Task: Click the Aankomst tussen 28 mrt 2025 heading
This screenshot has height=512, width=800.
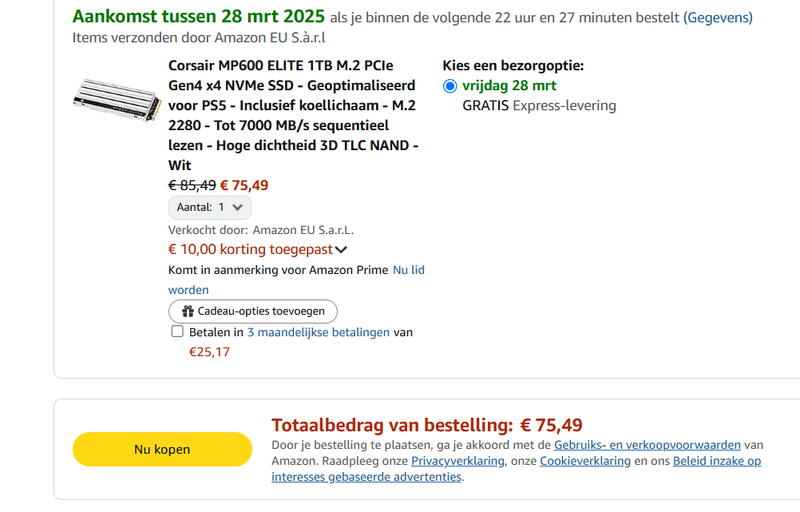Action: pos(198,16)
